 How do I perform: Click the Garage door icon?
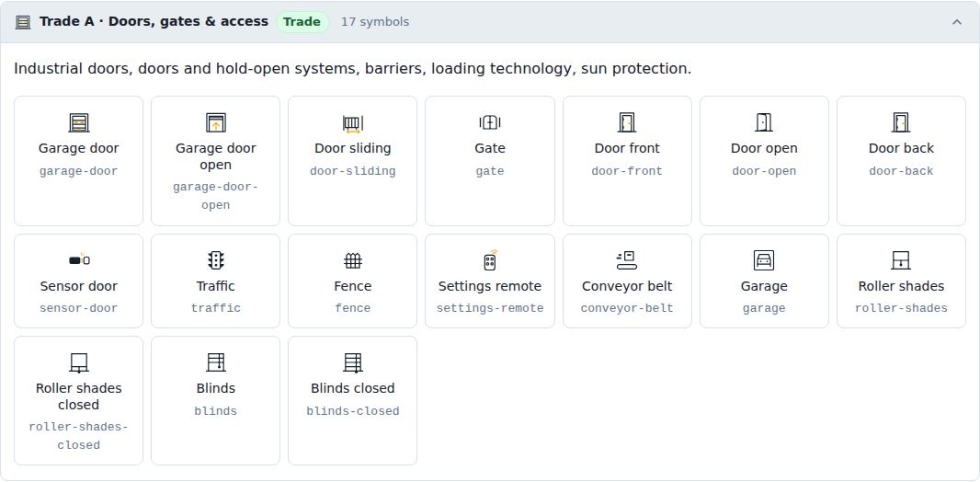(79, 122)
